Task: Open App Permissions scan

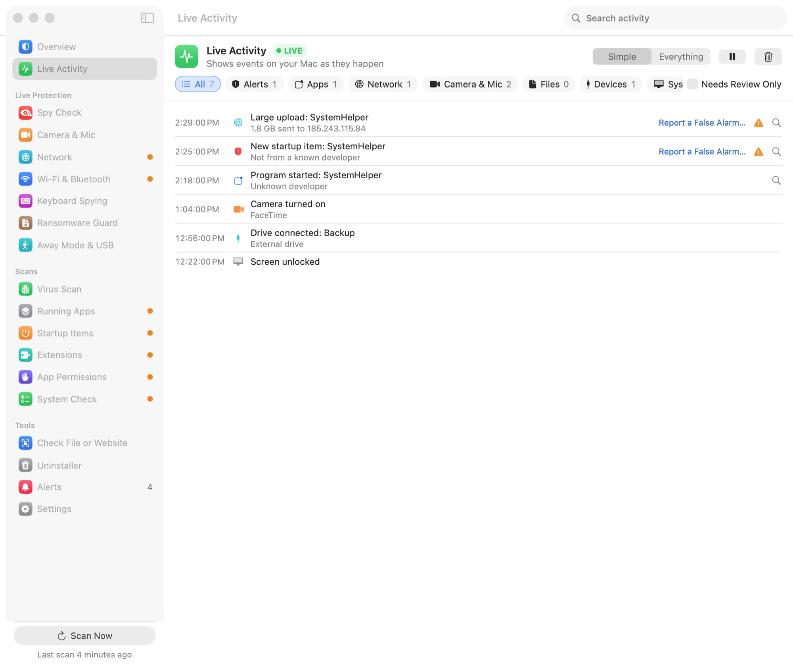Action: tap(84, 377)
